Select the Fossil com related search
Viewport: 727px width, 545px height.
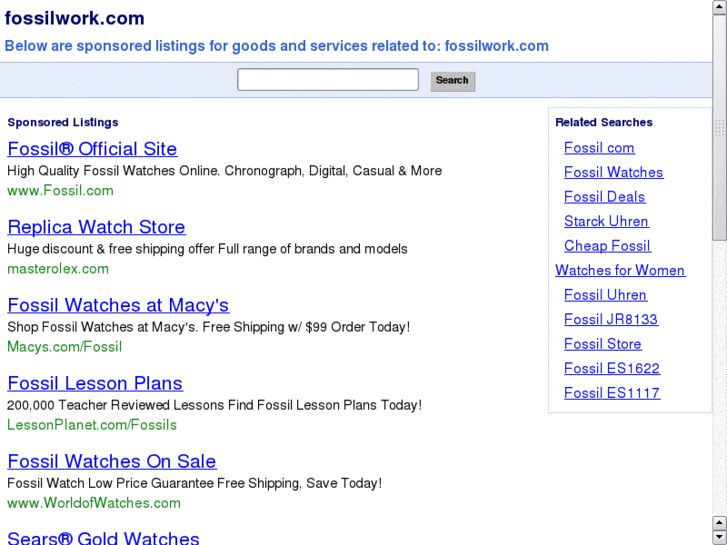[599, 148]
